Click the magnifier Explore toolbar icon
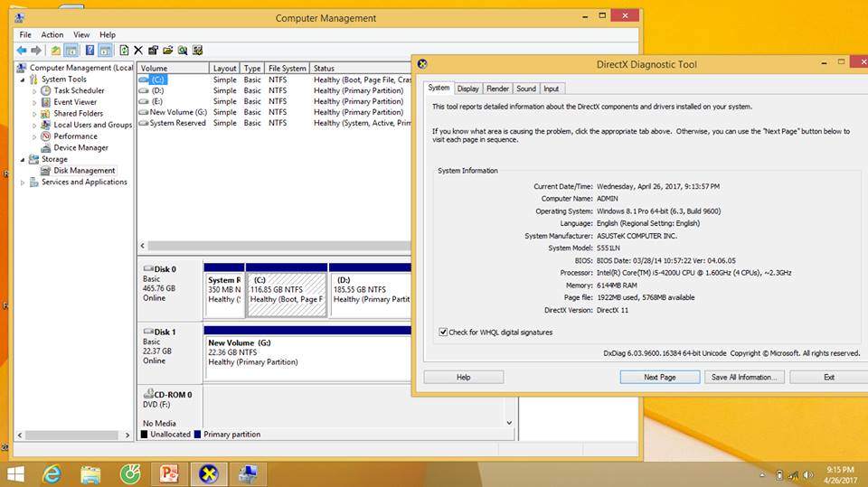868x487 pixels. (183, 51)
